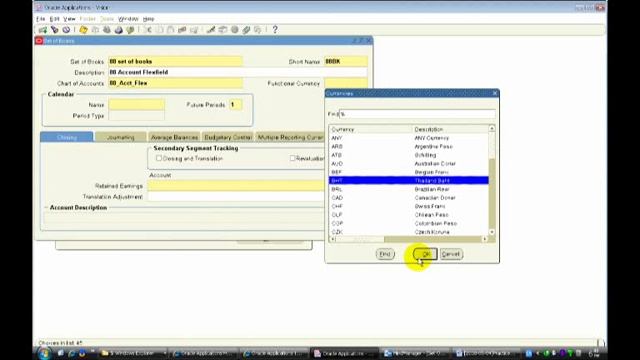Select the CLP Chilean Peso row

tap(409, 215)
